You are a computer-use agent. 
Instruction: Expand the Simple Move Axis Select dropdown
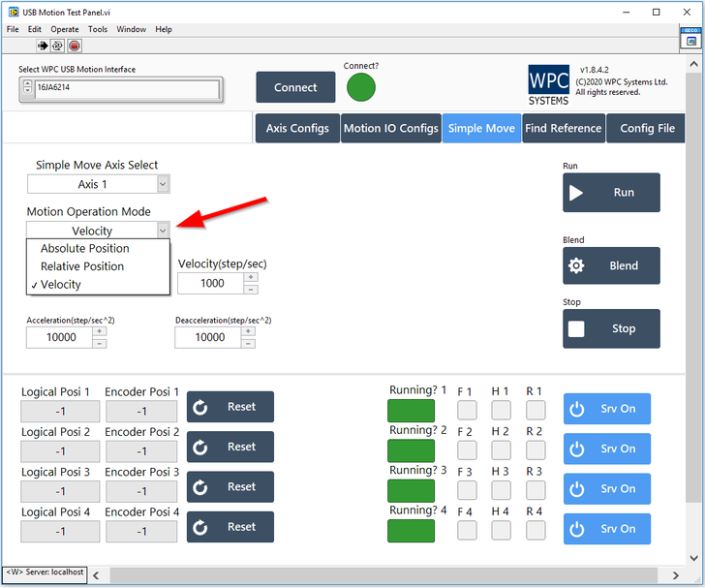163,184
